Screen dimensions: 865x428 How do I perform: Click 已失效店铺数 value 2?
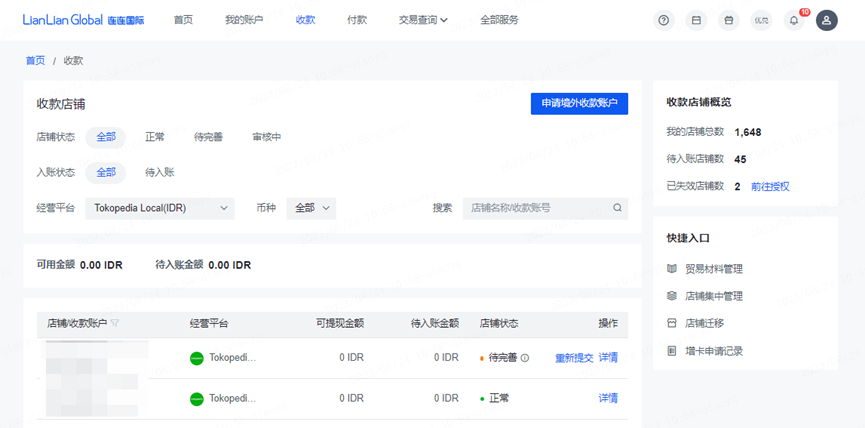pyautogui.click(x=738, y=186)
